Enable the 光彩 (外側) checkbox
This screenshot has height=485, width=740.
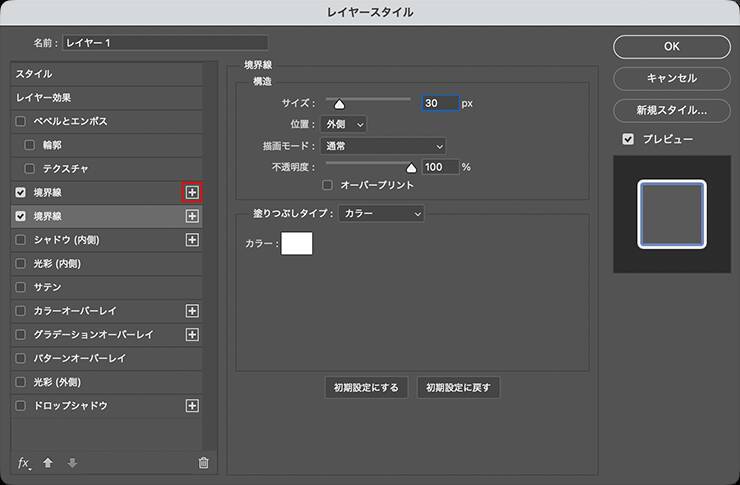tap(20, 382)
